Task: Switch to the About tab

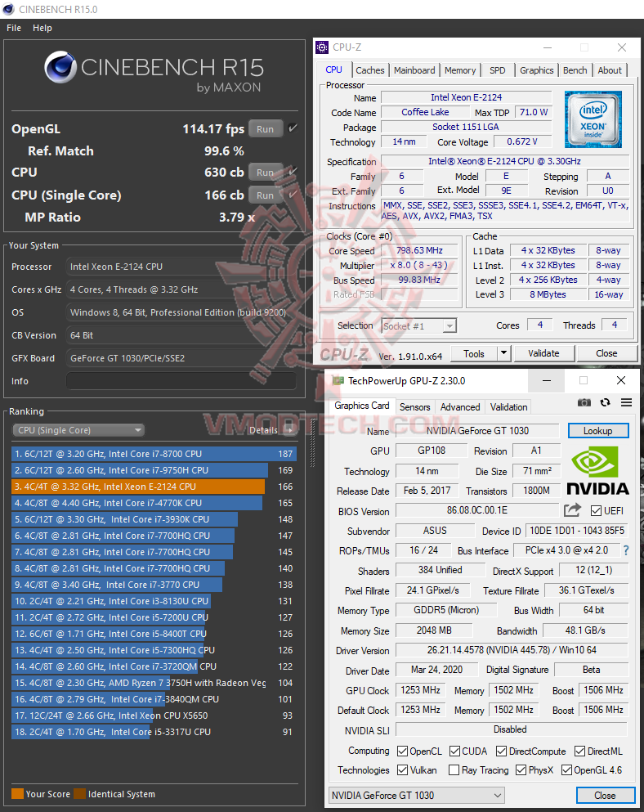Action: point(610,70)
